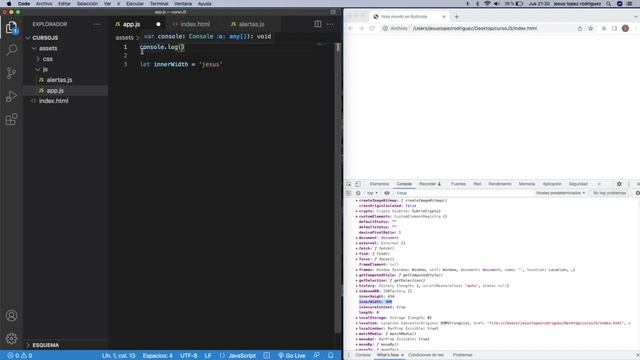Open a new browser tab
Screen dimensions: 640x360
coord(456,17)
